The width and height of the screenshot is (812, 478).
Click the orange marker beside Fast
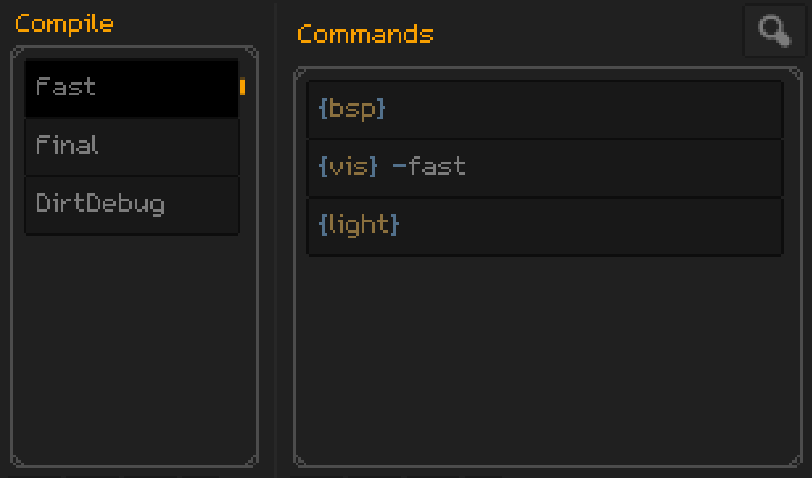click(242, 87)
